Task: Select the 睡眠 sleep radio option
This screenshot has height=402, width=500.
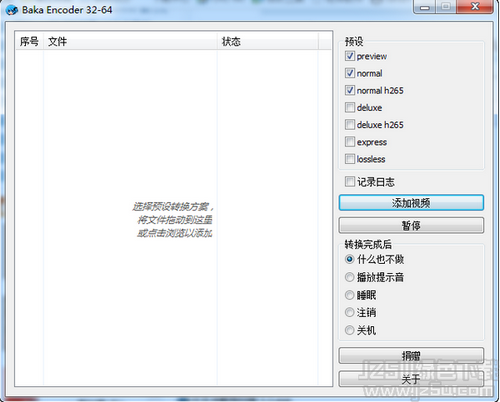Action: [x=349, y=295]
